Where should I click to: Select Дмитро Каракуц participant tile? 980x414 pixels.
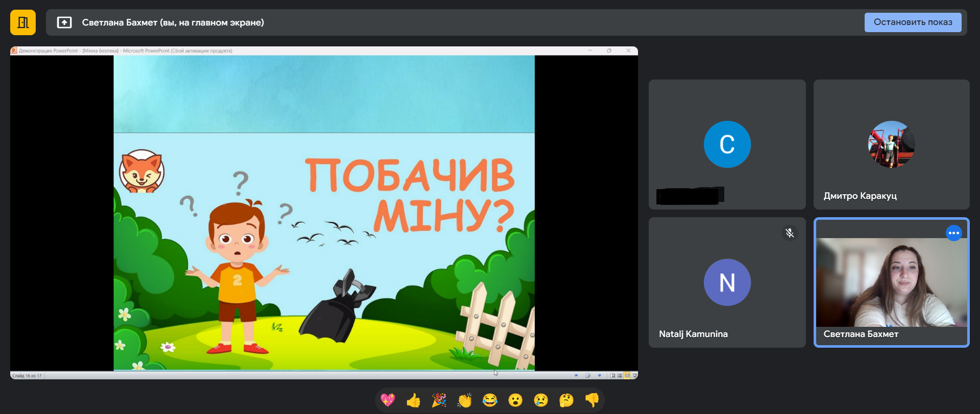pos(891,144)
